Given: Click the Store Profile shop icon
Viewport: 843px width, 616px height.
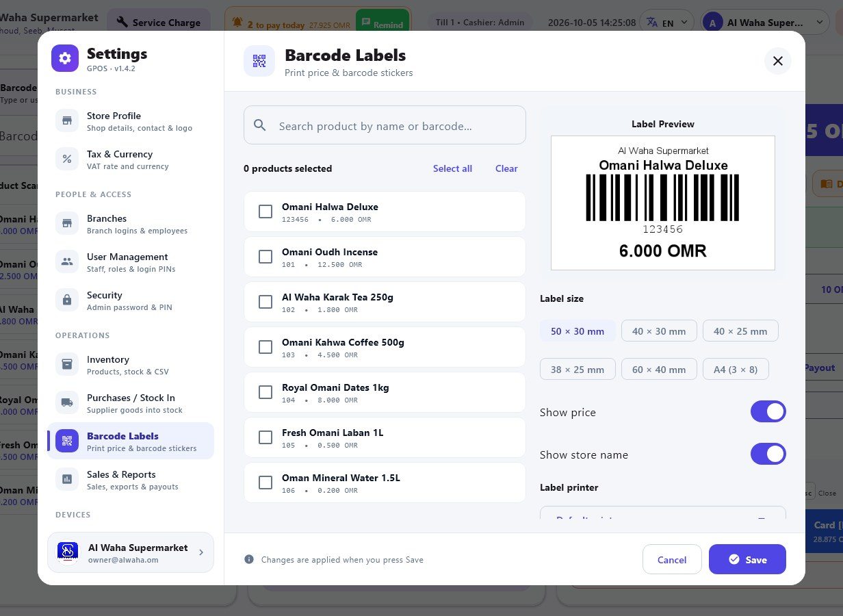Looking at the screenshot, I should point(67,120).
